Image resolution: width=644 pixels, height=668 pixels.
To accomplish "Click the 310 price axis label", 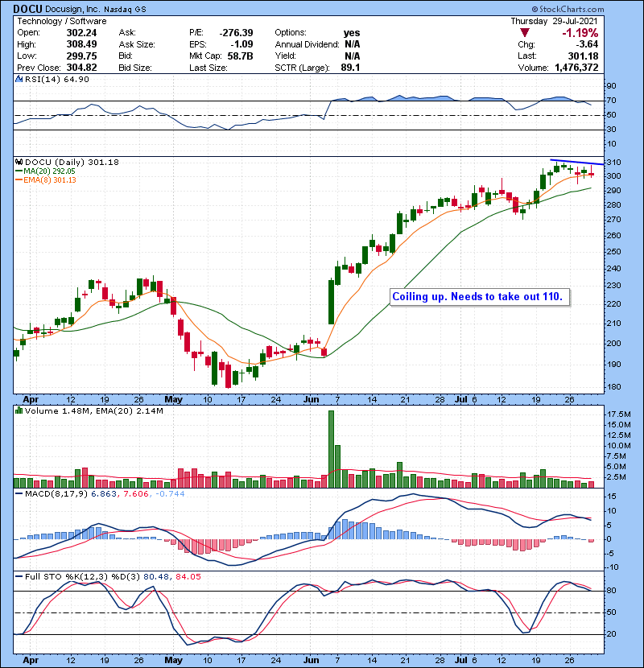I will pos(614,163).
